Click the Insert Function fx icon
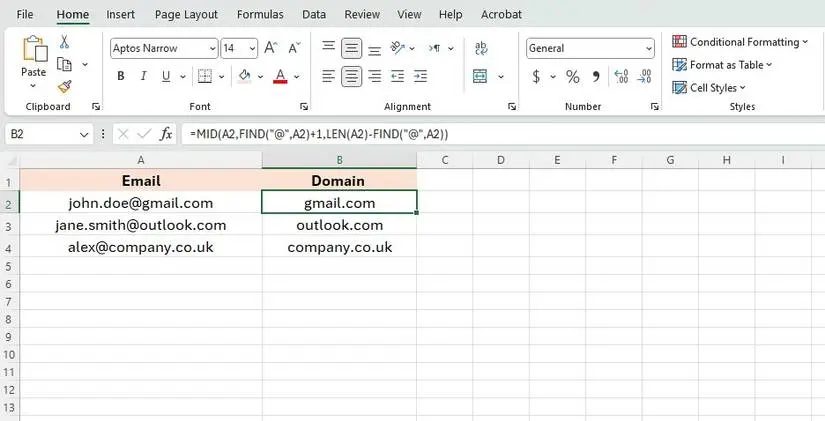 pos(166,134)
